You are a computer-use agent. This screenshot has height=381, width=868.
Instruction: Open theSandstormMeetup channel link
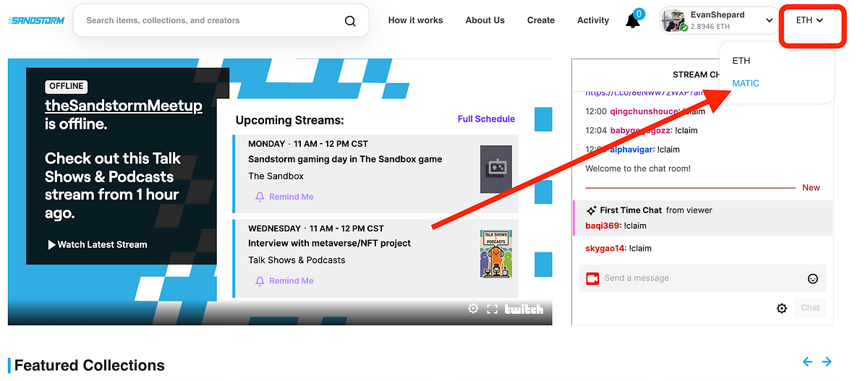[x=124, y=106]
